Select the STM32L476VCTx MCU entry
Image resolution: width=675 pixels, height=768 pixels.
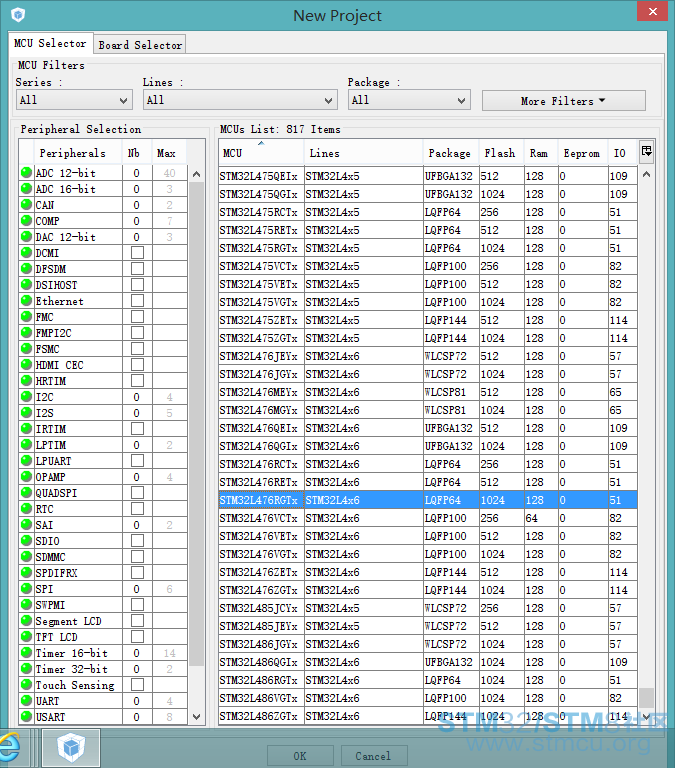click(428, 518)
